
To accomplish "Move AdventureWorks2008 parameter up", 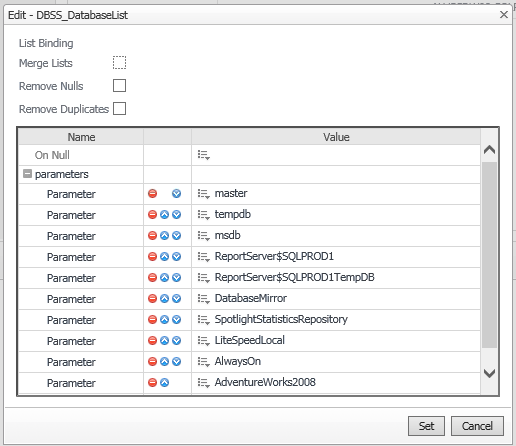I will (164, 383).
